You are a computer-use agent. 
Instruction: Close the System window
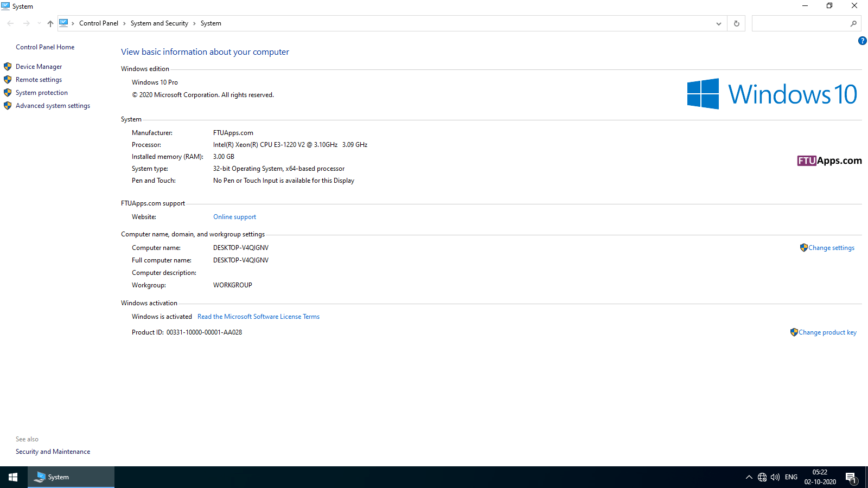point(854,6)
